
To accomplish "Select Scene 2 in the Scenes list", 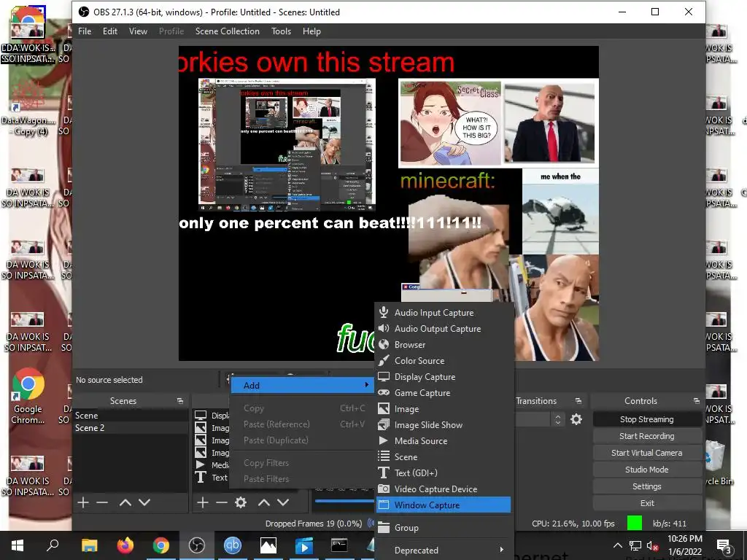I will (x=131, y=427).
